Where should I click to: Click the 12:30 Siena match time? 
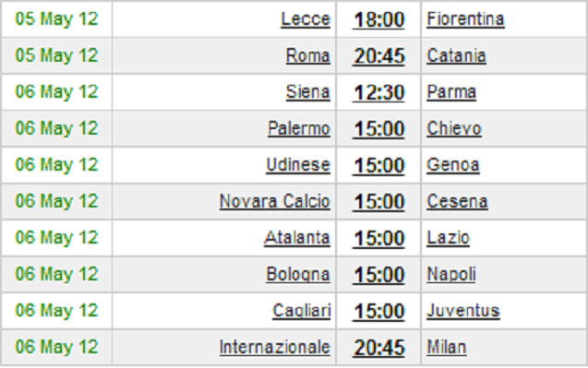pos(378,92)
